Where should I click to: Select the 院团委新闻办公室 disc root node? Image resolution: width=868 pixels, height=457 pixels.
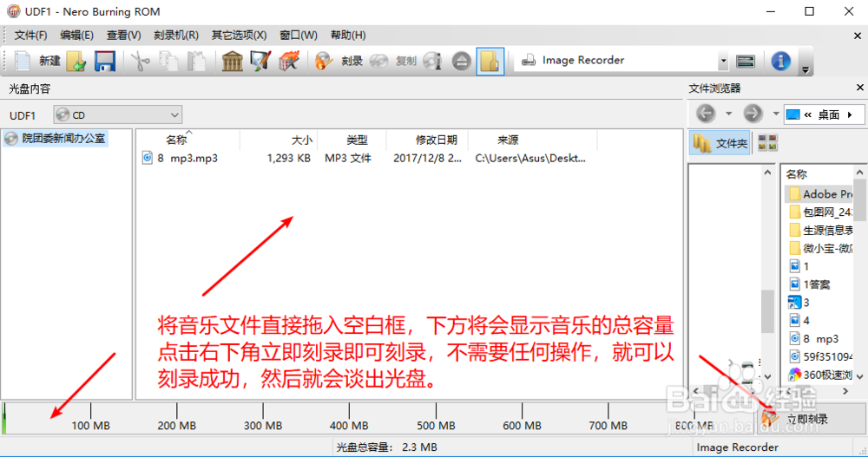pyautogui.click(x=56, y=139)
